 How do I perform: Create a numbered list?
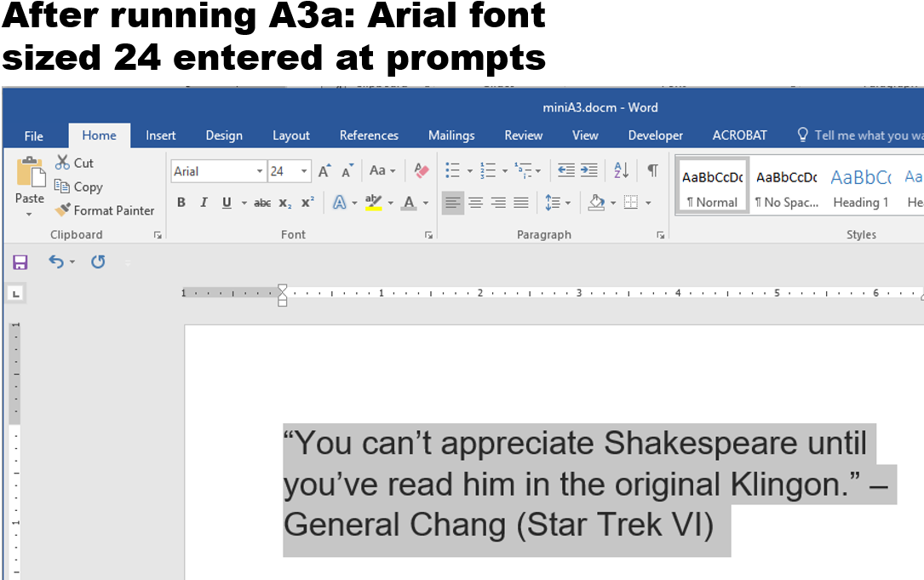pyautogui.click(x=488, y=171)
